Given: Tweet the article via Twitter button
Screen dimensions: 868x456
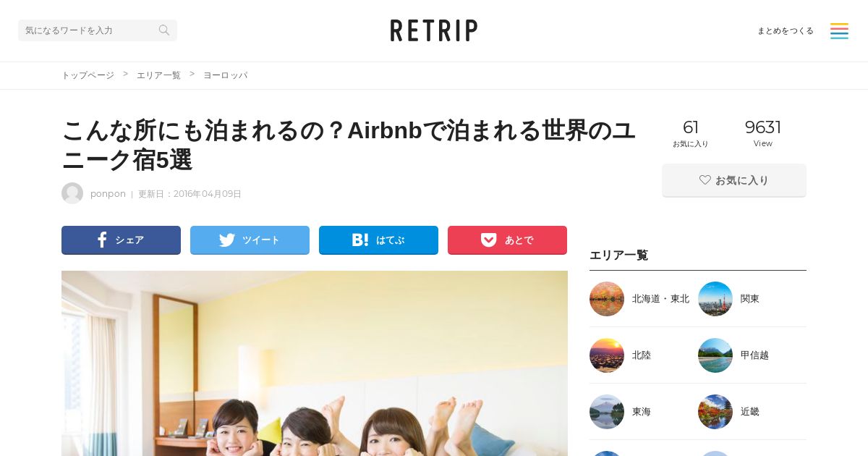Looking at the screenshot, I should click(x=250, y=240).
